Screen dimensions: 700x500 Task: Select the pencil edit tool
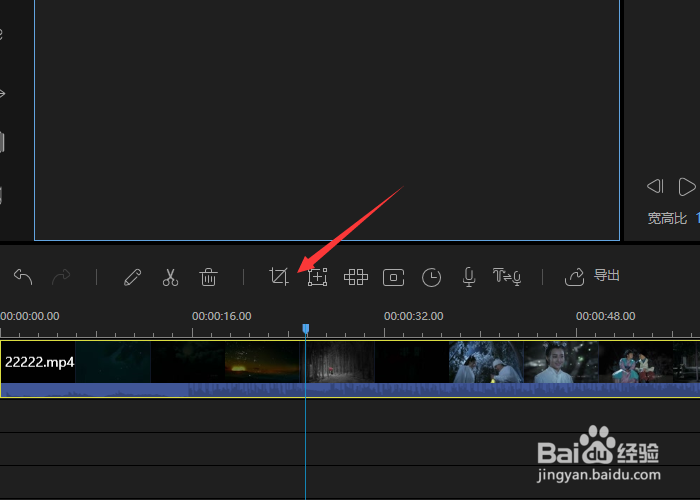[133, 277]
